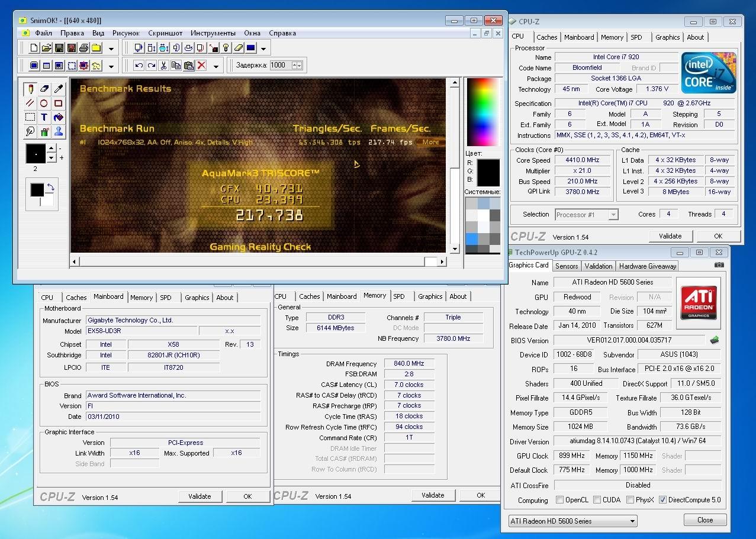Choose the Line drawing tool
Viewport: 756px width, 539px height.
[x=30, y=103]
